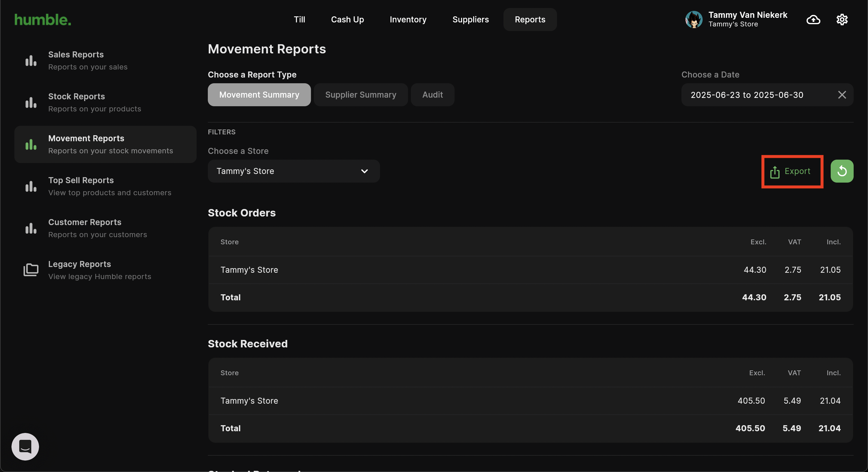
Task: Select Audit report type
Action: pos(432,95)
